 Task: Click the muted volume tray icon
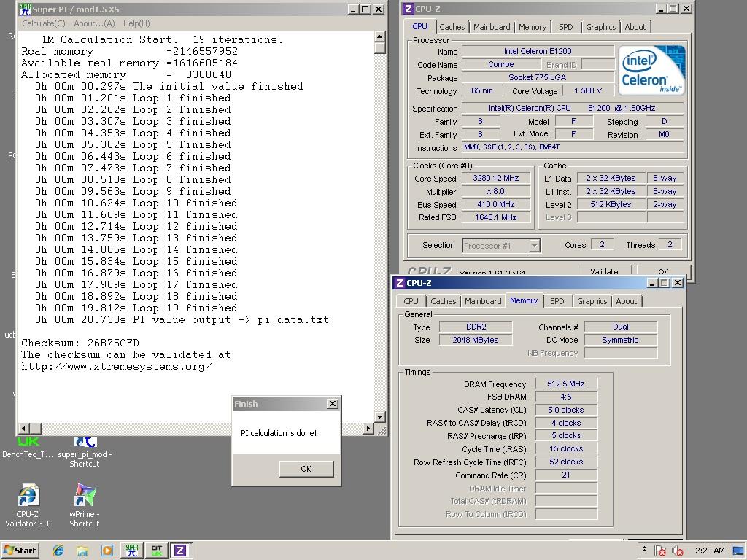tap(678, 551)
